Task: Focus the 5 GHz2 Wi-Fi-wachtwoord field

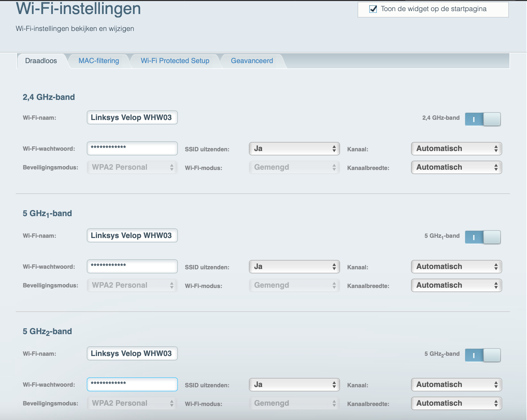Action: point(132,384)
